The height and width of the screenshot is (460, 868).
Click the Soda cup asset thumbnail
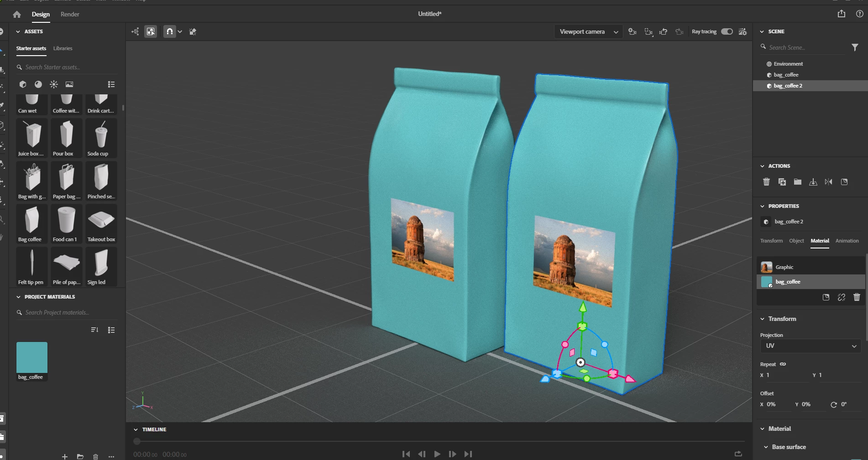pyautogui.click(x=101, y=138)
